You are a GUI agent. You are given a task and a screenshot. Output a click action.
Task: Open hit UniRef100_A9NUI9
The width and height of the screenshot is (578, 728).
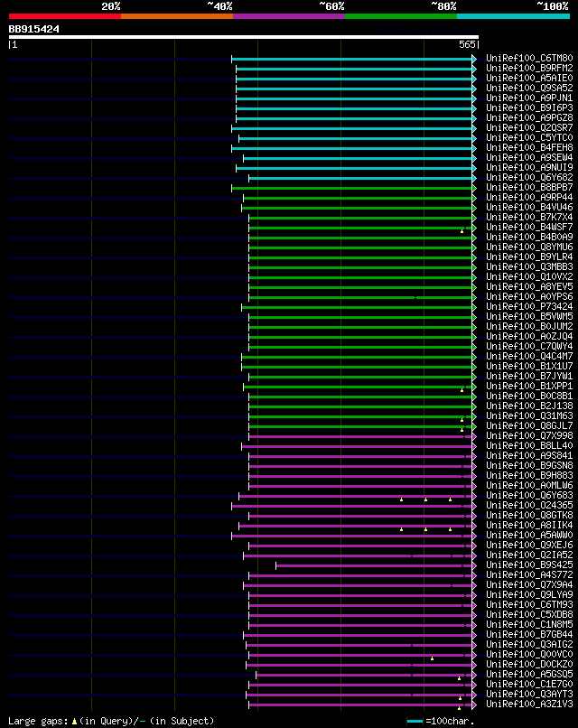(529, 168)
